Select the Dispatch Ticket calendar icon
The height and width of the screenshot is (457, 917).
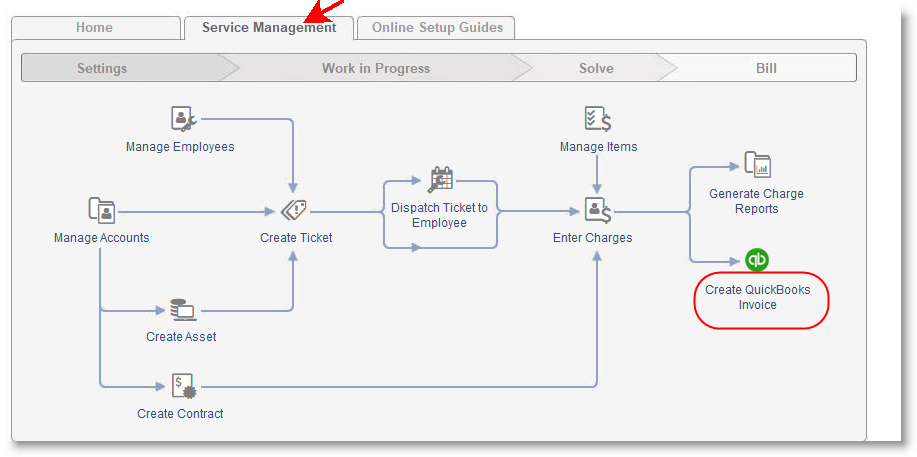click(441, 180)
